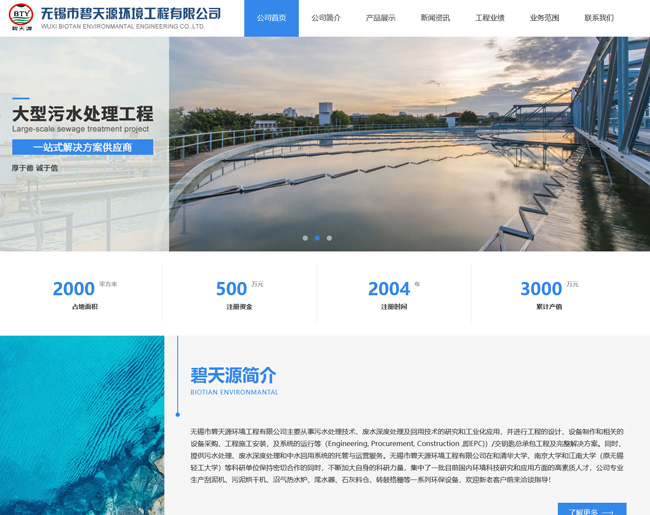The height and width of the screenshot is (515, 650).
Task: Click 业务范围 in the top menu
Action: (x=545, y=18)
